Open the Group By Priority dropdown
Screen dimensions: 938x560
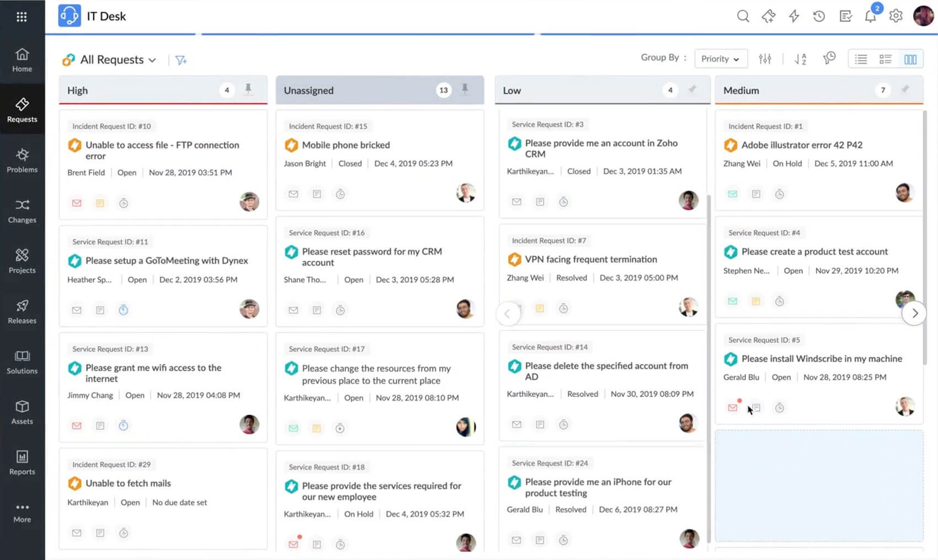click(x=720, y=58)
